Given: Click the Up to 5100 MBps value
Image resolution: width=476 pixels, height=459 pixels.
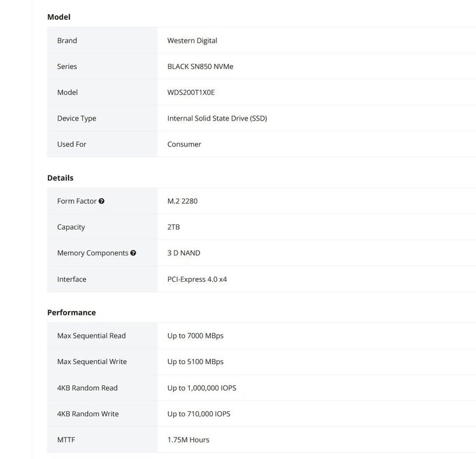Looking at the screenshot, I should [x=195, y=362].
